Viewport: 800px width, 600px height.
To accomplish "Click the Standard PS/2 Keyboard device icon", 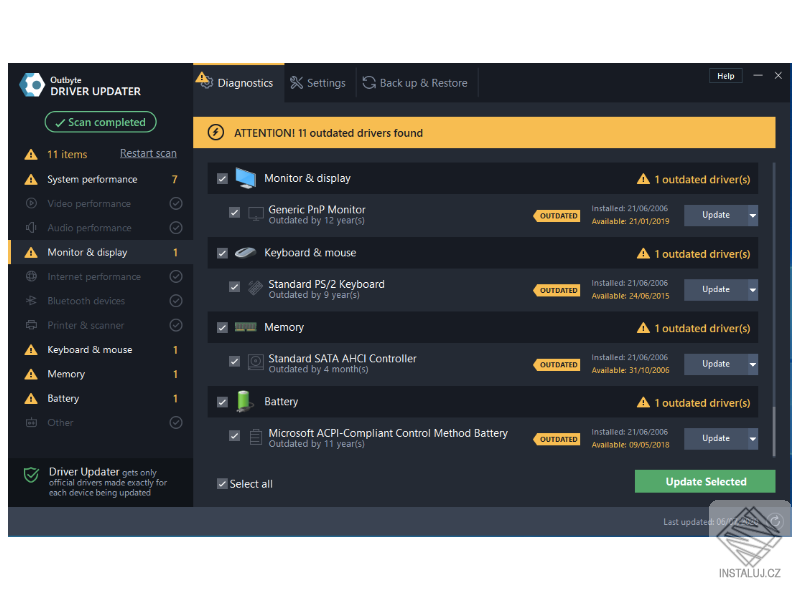I will [x=256, y=288].
